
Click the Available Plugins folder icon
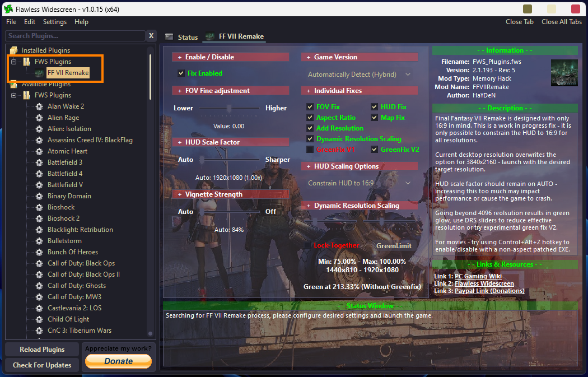(x=14, y=85)
